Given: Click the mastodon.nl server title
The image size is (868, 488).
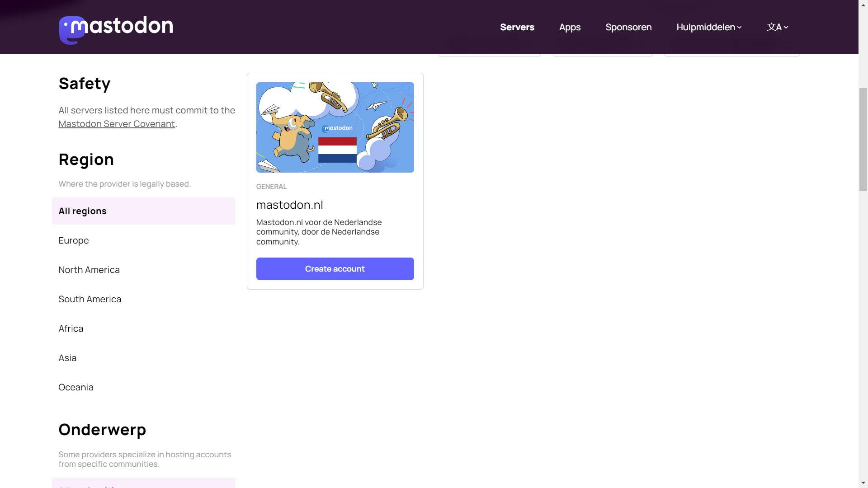Looking at the screenshot, I should pos(289,205).
